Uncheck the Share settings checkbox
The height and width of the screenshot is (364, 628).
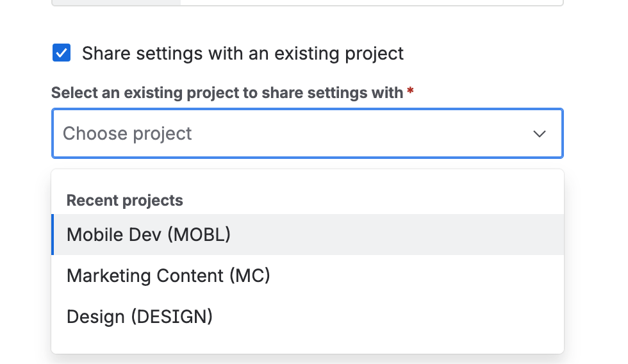[62, 53]
